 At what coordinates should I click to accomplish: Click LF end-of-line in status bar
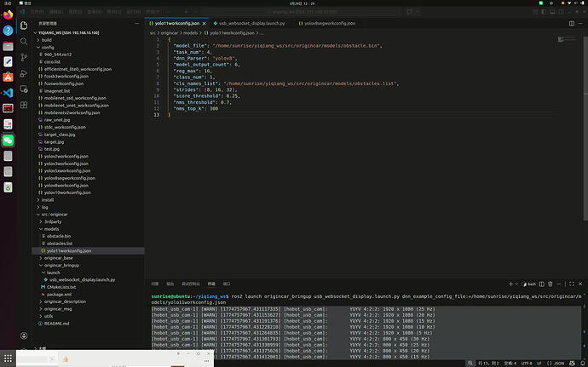click(x=539, y=364)
